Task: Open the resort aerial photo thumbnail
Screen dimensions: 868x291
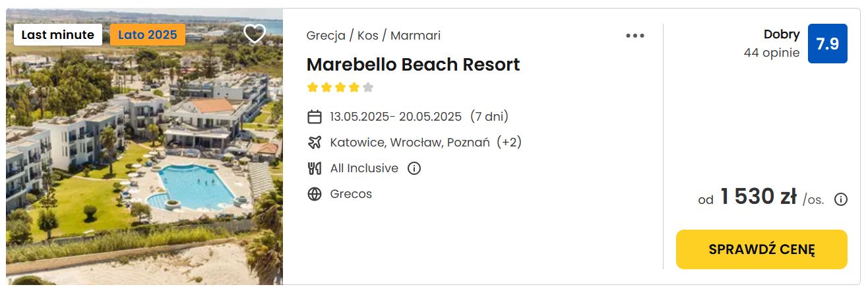Action: [x=144, y=146]
